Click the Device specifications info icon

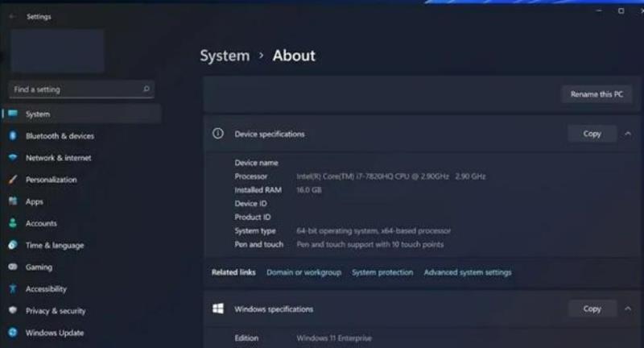(x=218, y=133)
